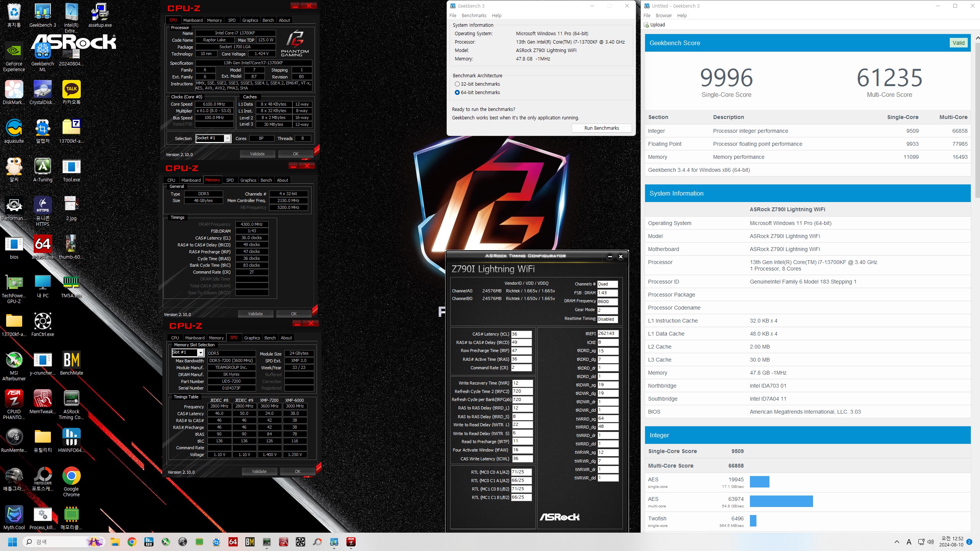Screen dimensions: 980x551
Task: Open TechPowerUp GPU-Z desktop icon
Action: pyautogui.click(x=14, y=289)
